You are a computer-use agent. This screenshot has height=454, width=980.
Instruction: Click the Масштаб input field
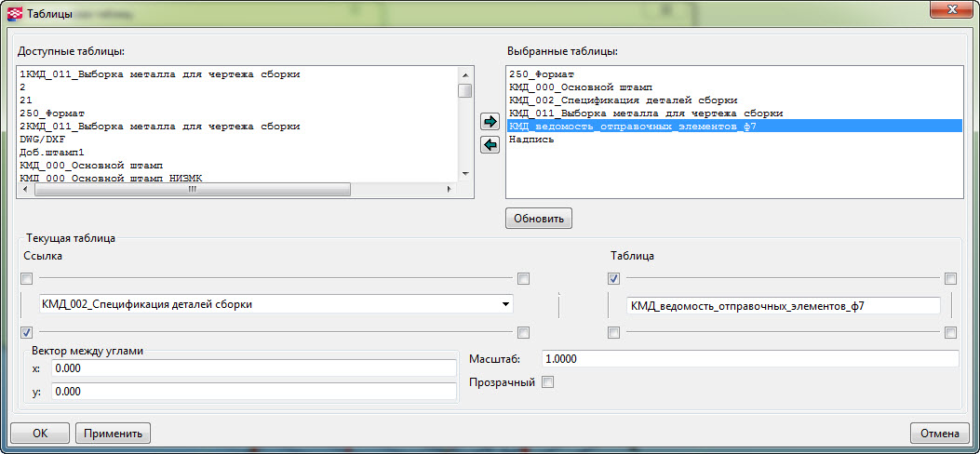[749, 359]
